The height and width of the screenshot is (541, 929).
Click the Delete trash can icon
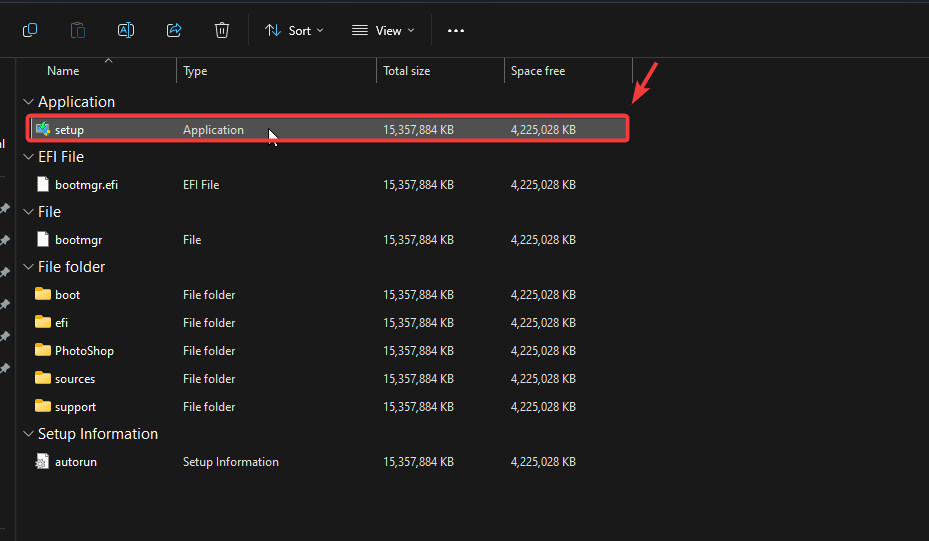pos(222,30)
